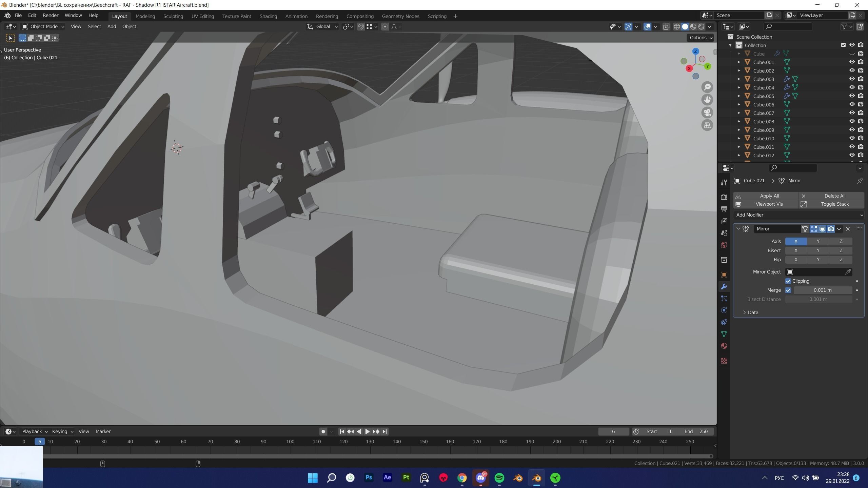
Task: Uncheck the Clipping checkbox
Action: tap(788, 281)
